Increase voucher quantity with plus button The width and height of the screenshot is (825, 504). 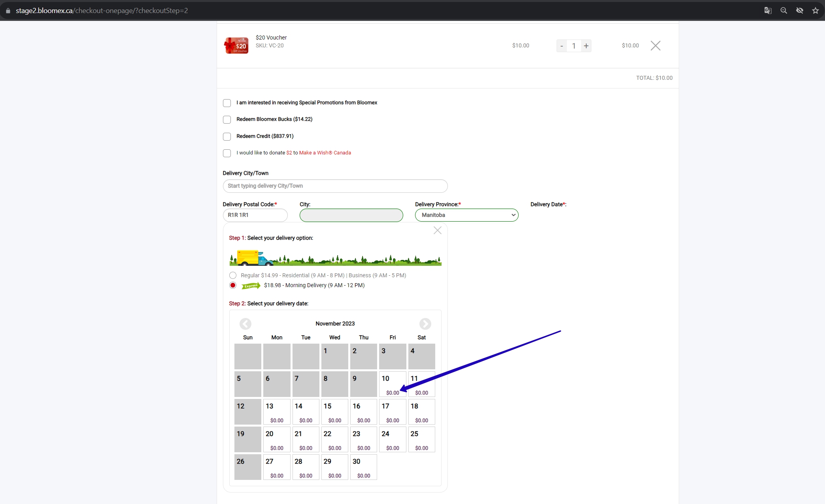click(586, 46)
